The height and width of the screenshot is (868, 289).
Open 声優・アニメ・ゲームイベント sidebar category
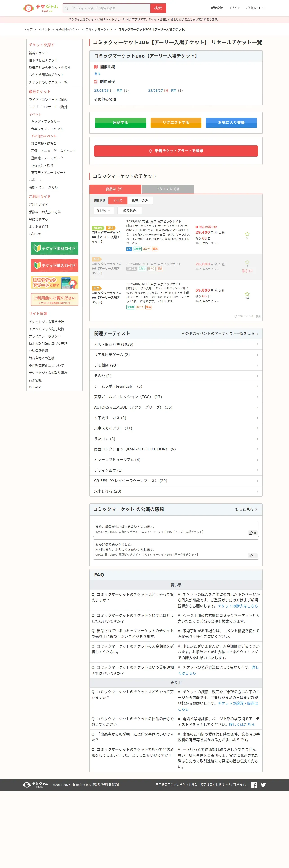pos(53,151)
